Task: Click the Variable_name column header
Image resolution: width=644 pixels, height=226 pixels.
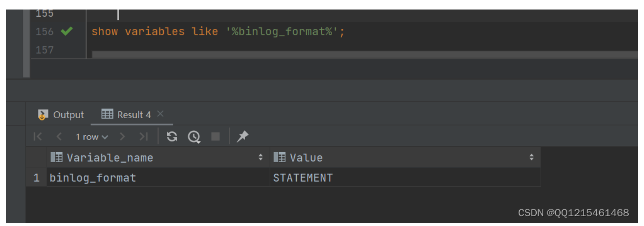Action: coord(110,158)
